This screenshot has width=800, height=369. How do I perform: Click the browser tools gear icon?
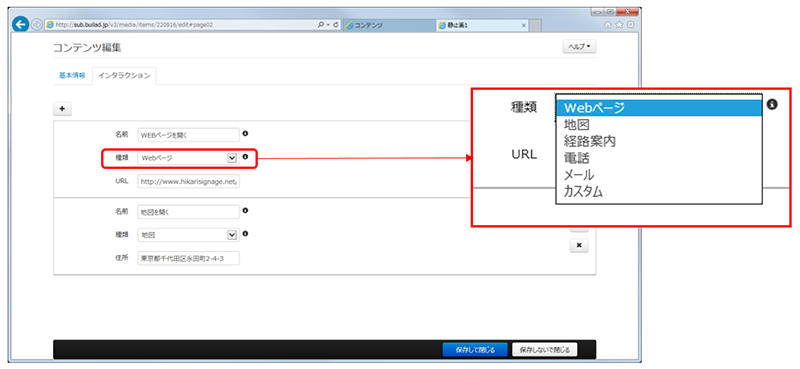tap(630, 24)
